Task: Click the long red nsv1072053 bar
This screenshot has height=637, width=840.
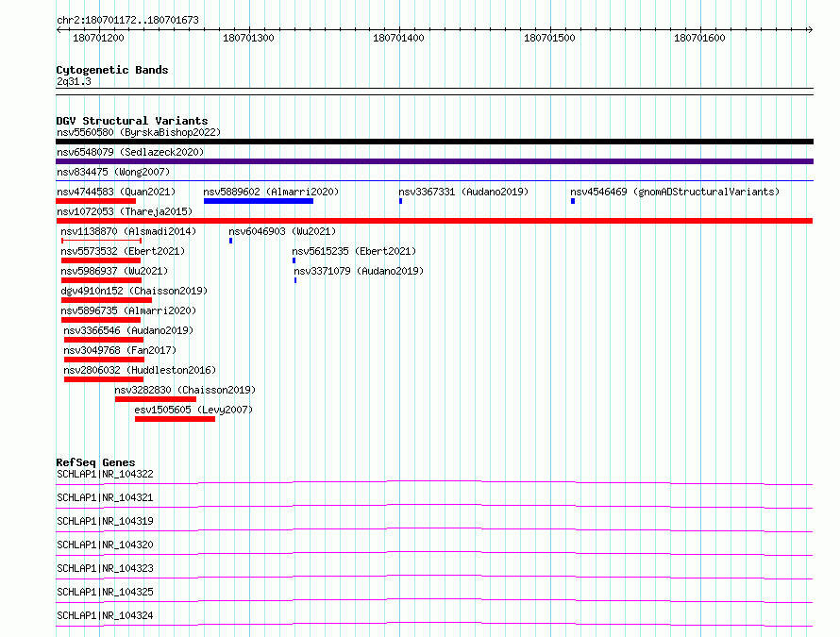Action: coord(434,221)
